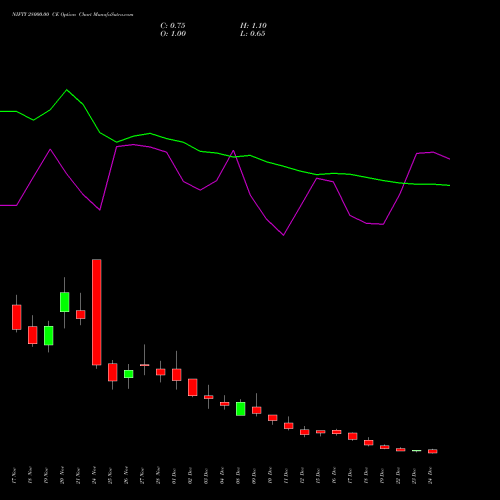Click the 12 Dec date label
This screenshot has width=500, height=500.
[x=302, y=476]
